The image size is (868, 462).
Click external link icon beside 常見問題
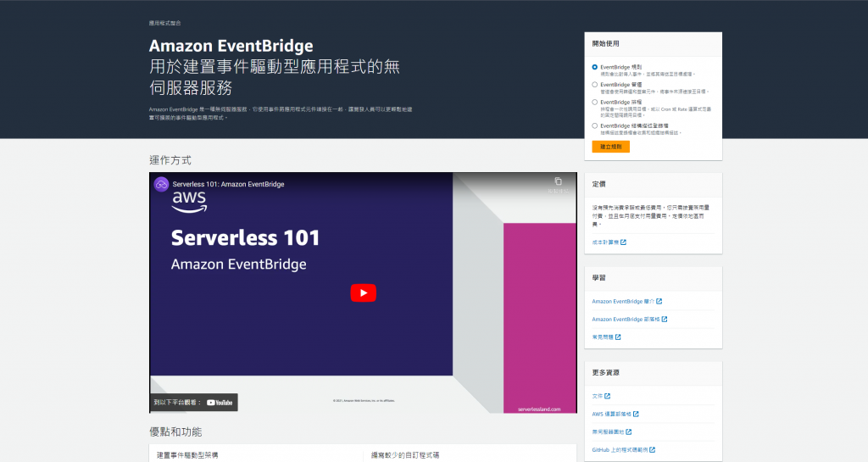[x=618, y=337]
